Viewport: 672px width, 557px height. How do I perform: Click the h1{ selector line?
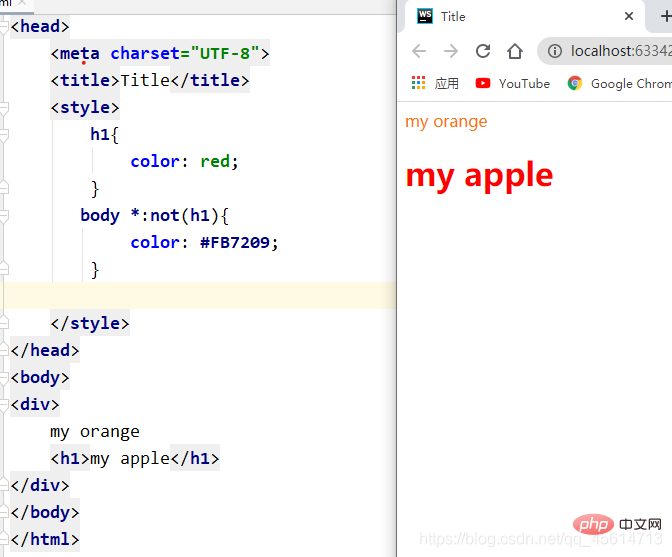point(105,135)
